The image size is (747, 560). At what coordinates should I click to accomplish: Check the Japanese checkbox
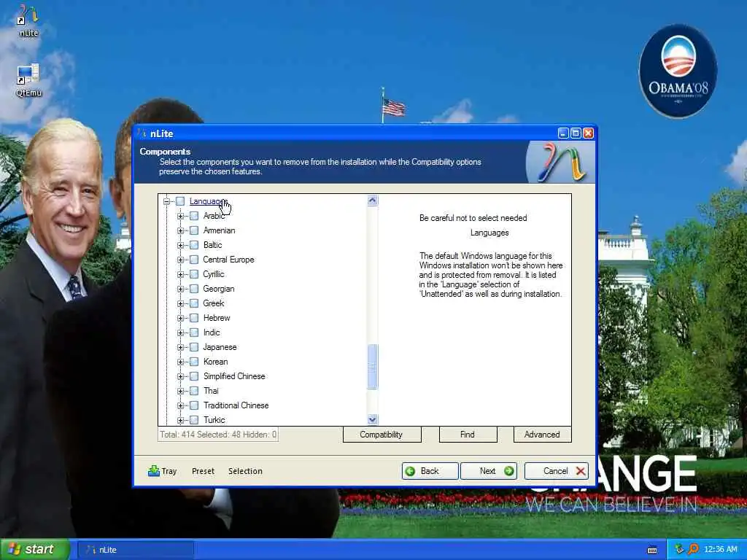pyautogui.click(x=194, y=347)
